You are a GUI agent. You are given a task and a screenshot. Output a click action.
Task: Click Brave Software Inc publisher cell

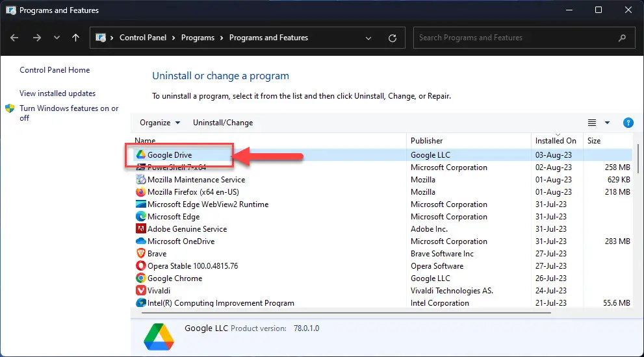[442, 254]
